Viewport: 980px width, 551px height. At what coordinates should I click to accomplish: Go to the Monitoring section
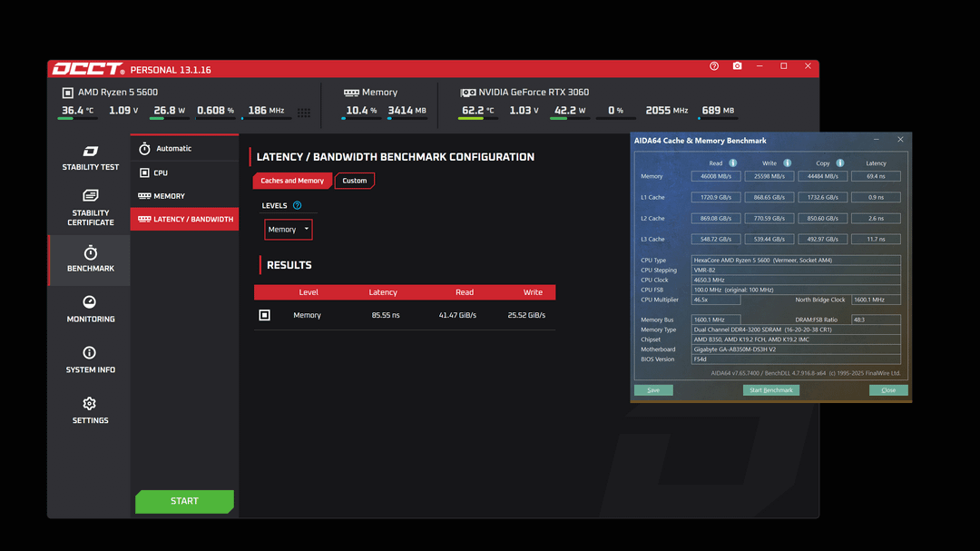90,310
